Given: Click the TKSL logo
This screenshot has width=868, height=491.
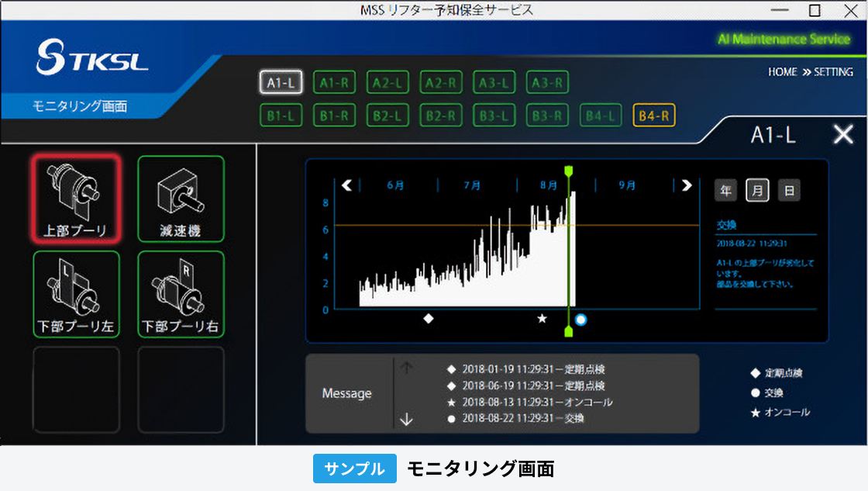Looking at the screenshot, I should pos(91,59).
